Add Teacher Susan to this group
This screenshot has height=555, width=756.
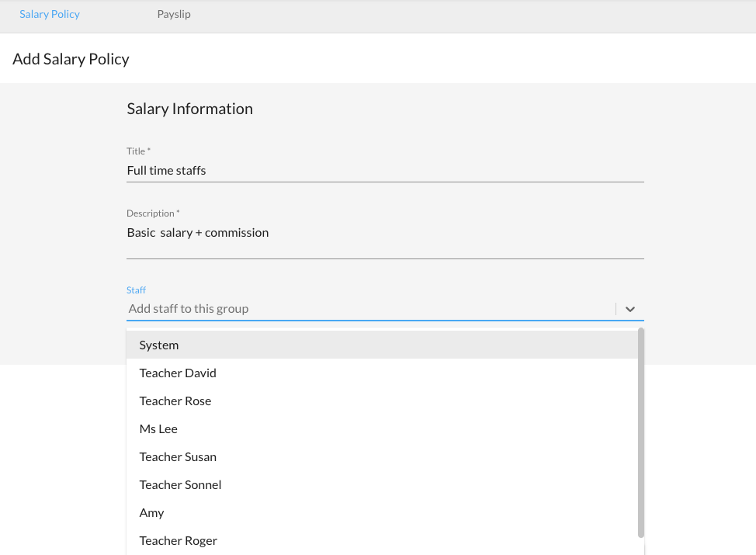[178, 457]
